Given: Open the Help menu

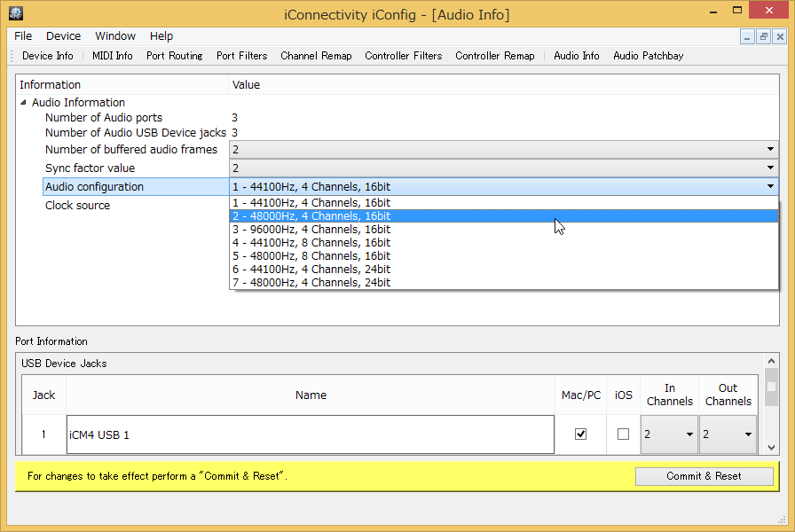Looking at the screenshot, I should tap(161, 36).
